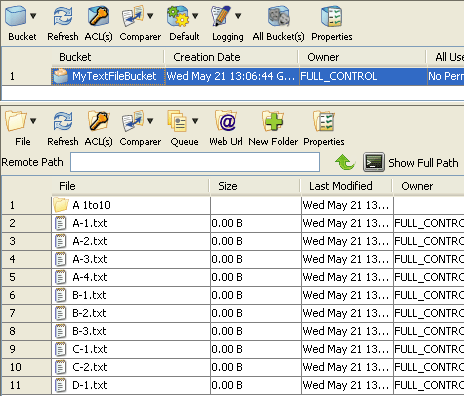Click the Logging pencil icon

[221, 16]
